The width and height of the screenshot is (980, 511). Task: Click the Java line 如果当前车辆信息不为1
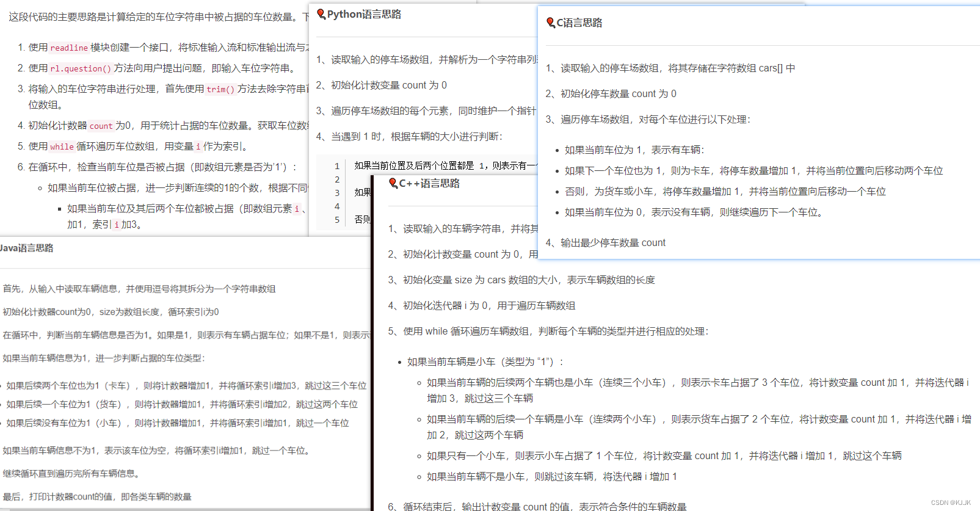(x=158, y=451)
